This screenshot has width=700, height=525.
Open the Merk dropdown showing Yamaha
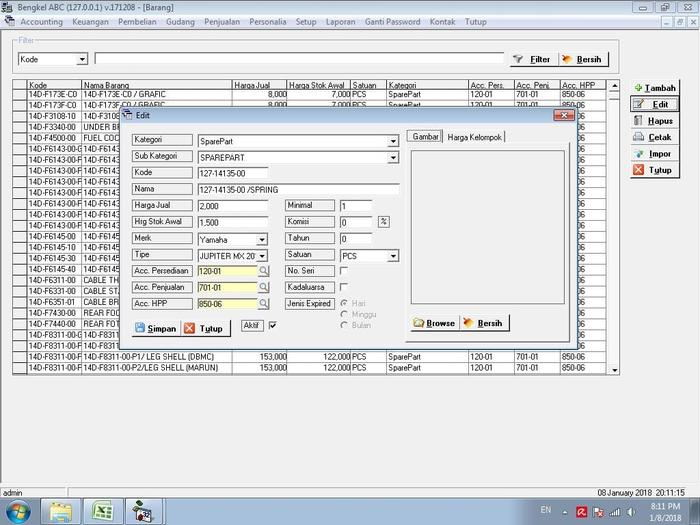(262, 239)
